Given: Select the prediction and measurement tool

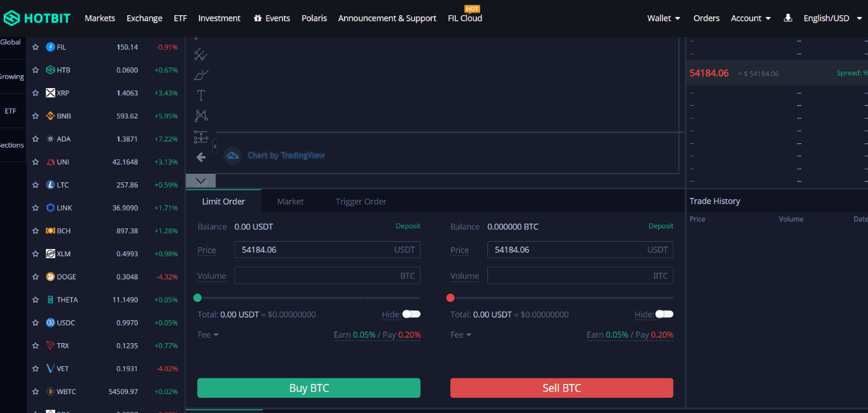Looking at the screenshot, I should point(201,137).
